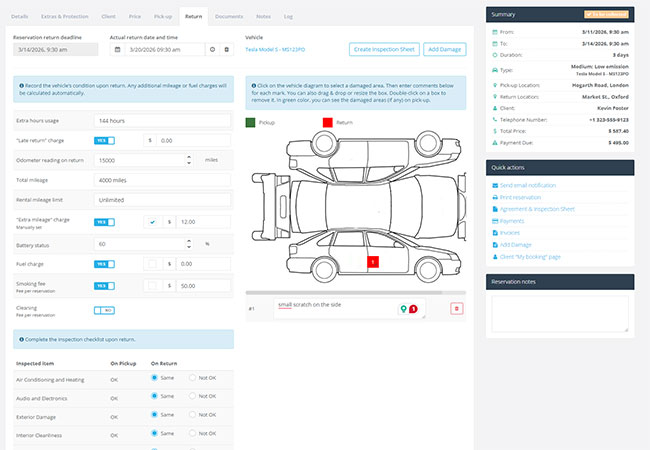This screenshot has height=450, width=650.
Task: Click the printer icon next to Print reservation
Action: (495, 198)
